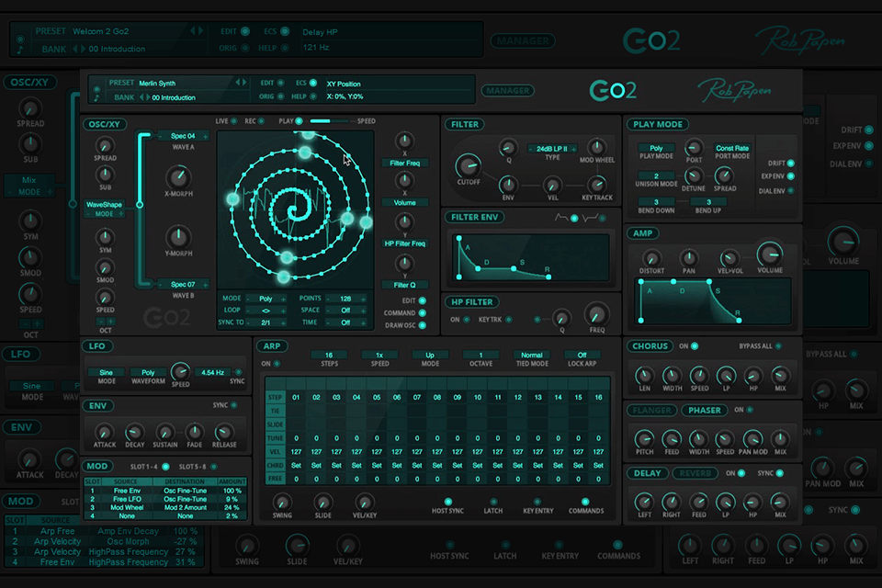Switch to the PHASER tab
The image size is (882, 588).
704,410
